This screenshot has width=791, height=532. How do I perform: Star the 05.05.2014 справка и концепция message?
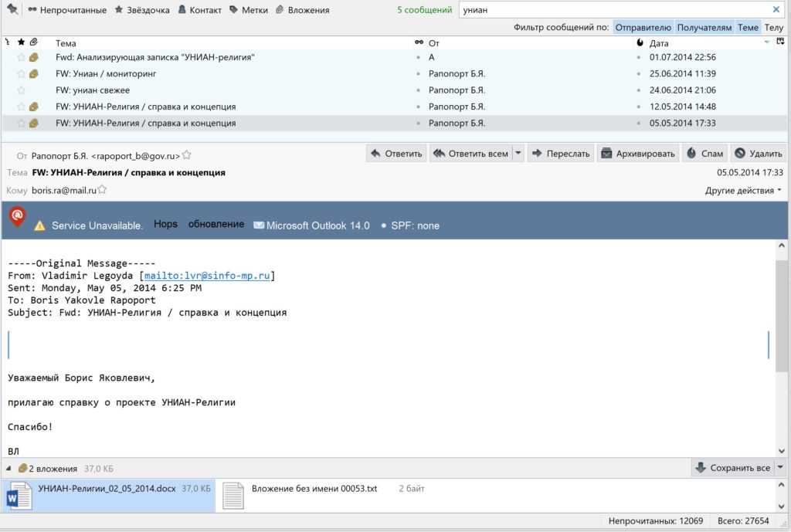click(x=21, y=123)
